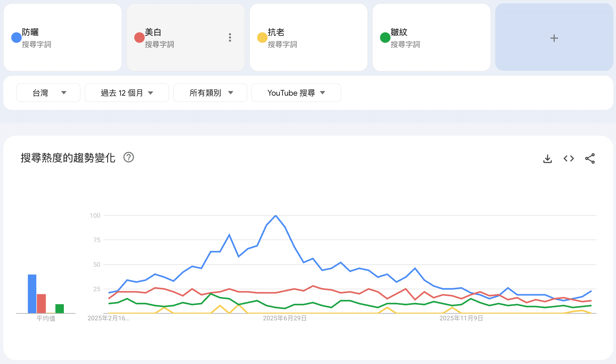Edit the 防曬 search term

click(x=30, y=32)
